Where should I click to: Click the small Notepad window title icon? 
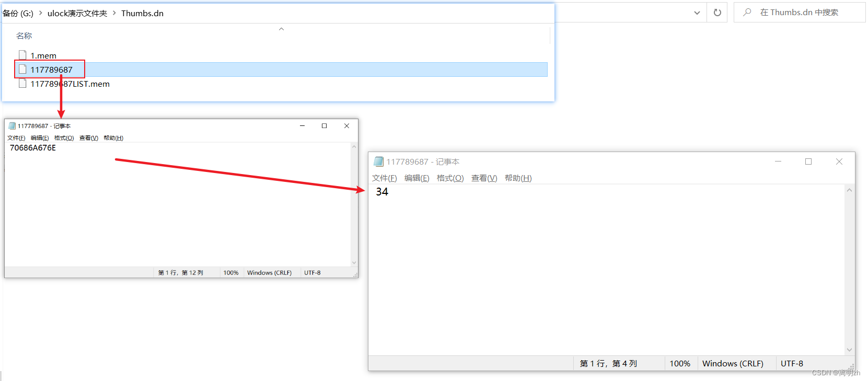pyautogui.click(x=12, y=126)
